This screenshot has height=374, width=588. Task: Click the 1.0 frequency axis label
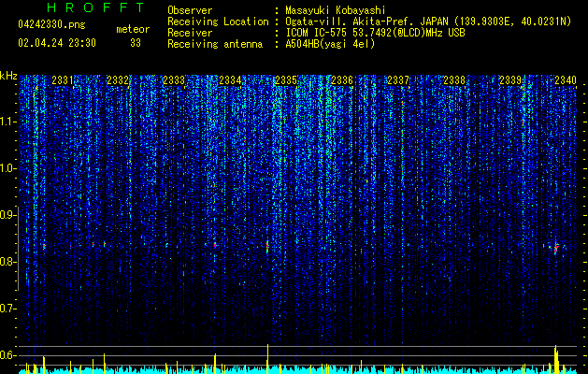pyautogui.click(x=7, y=168)
